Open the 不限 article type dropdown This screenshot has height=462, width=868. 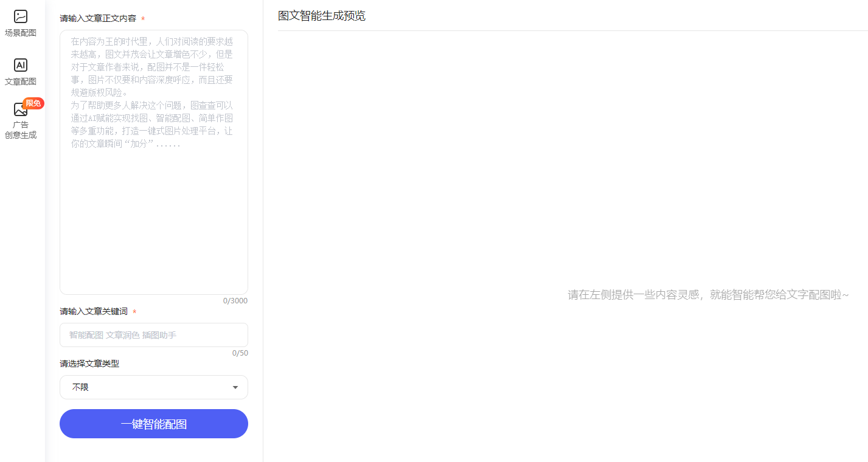click(153, 387)
